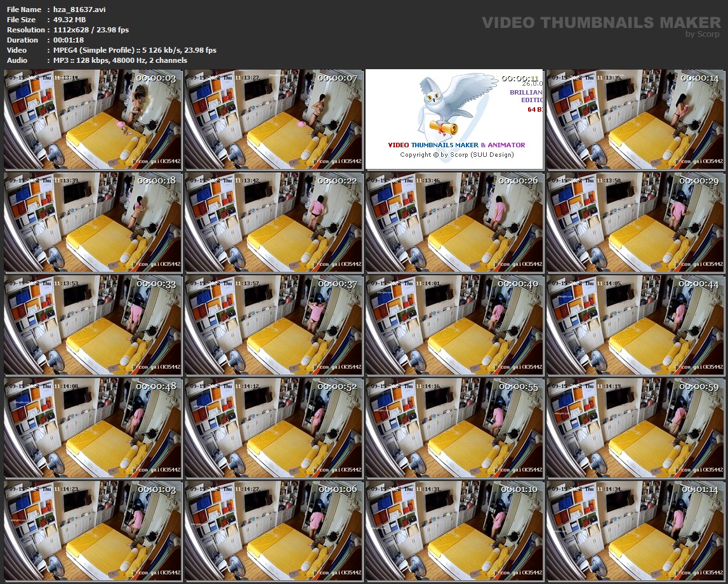Click the white owl logo in the splash frame
Image resolution: width=728 pixels, height=584 pixels.
click(444, 102)
